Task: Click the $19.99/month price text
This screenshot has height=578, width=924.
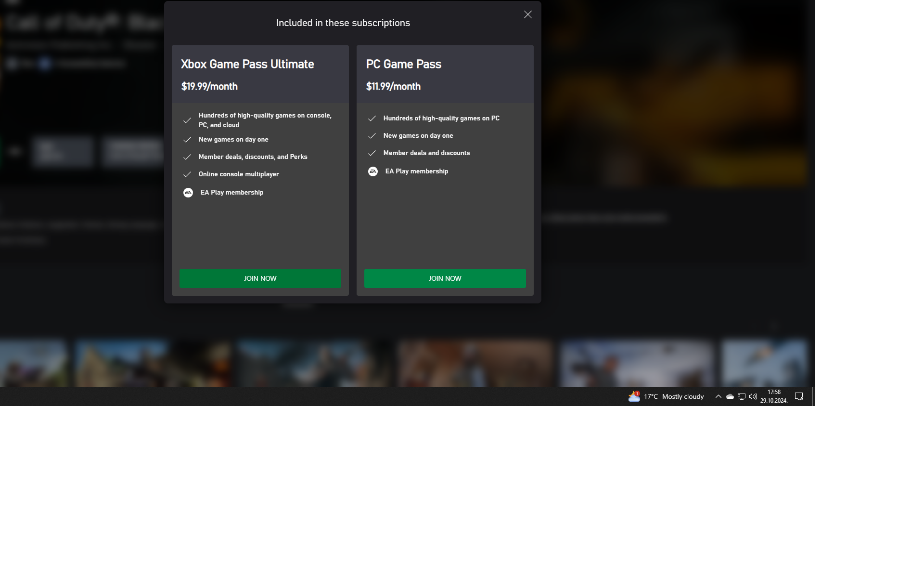Action: tap(209, 87)
